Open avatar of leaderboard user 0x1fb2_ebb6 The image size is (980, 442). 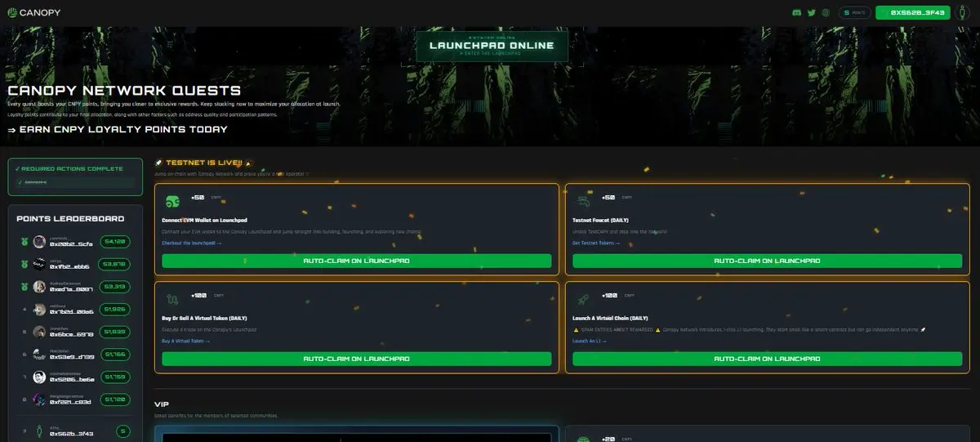point(39,264)
